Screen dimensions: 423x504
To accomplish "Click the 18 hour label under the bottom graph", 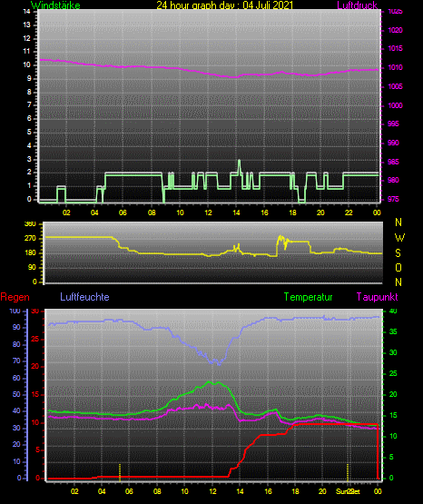I will point(295,491).
